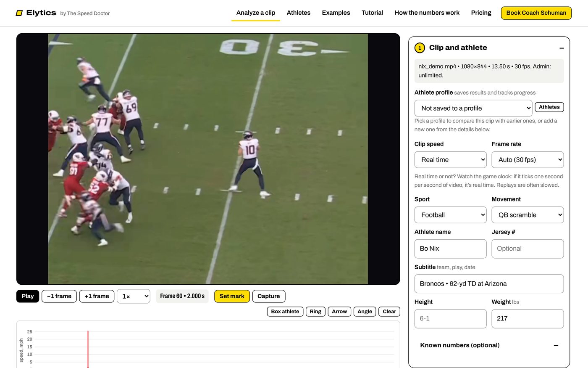This screenshot has width=588, height=368.
Task: Select the Ring annotation tool
Action: coord(315,312)
